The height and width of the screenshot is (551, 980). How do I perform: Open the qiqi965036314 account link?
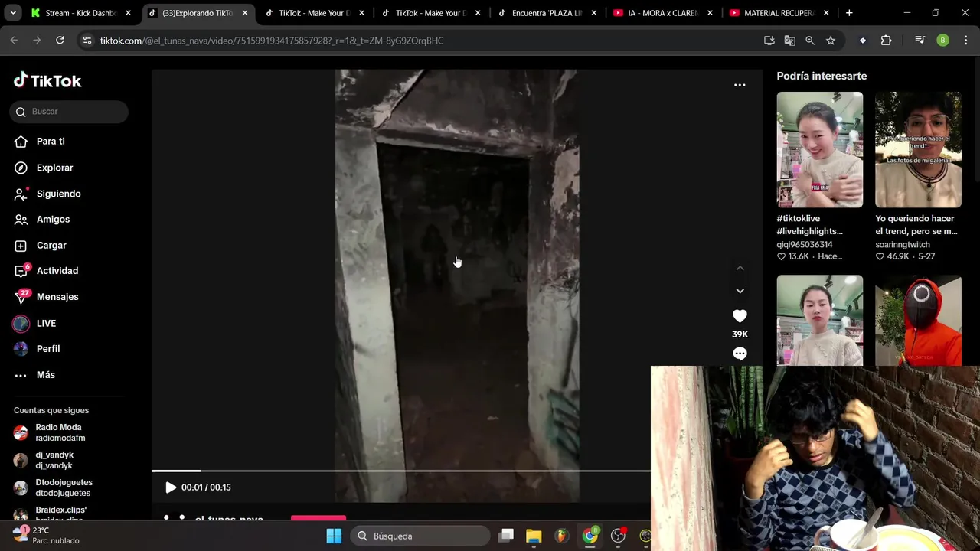(x=805, y=245)
